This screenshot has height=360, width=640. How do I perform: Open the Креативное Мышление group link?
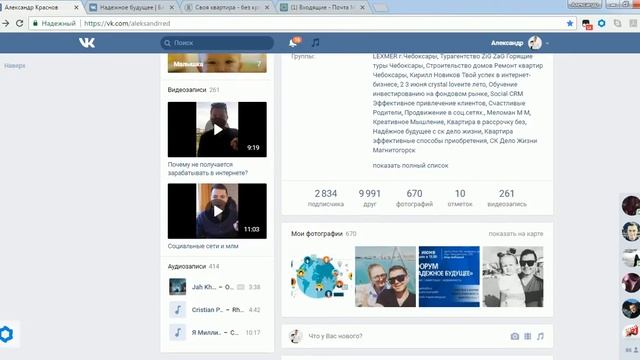(408, 122)
